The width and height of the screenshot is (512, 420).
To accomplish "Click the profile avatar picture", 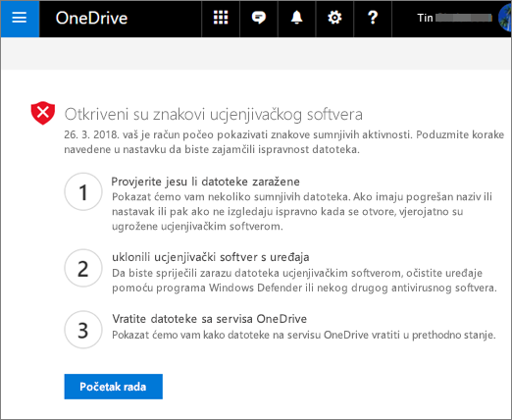I will tap(505, 18).
